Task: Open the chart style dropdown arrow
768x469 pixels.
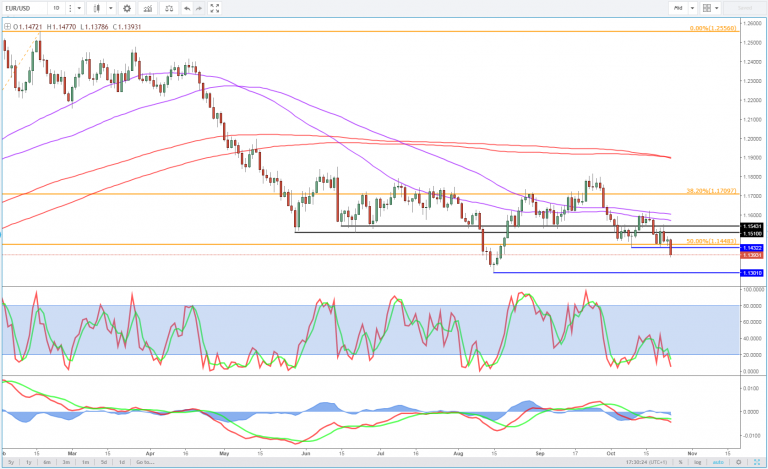Action: click(x=111, y=8)
